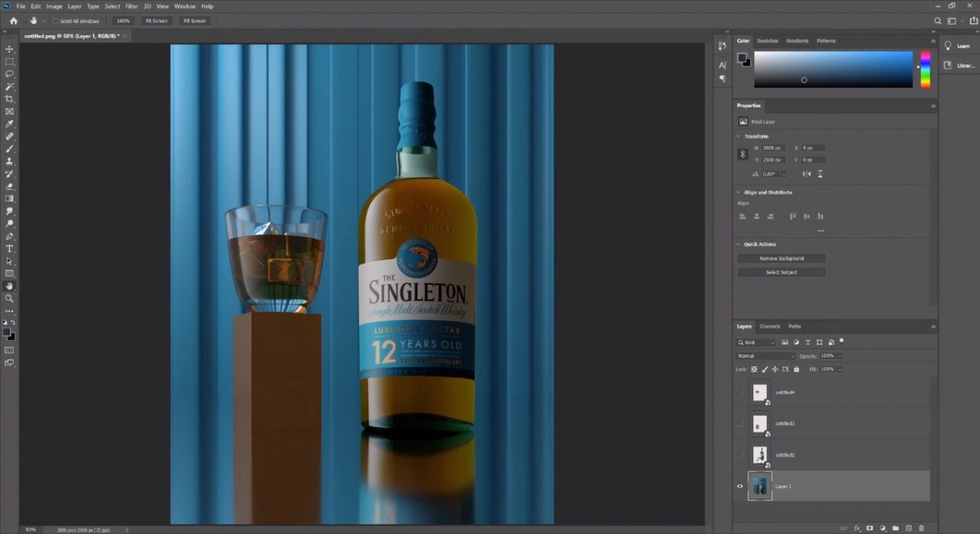Click inside the color picker field

coord(833,70)
